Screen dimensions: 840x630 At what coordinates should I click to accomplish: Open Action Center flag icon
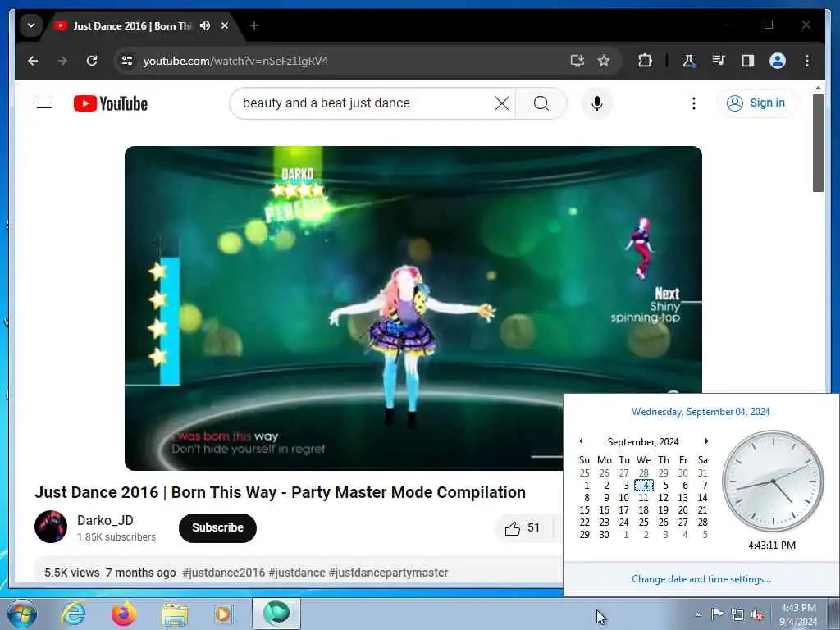(717, 614)
